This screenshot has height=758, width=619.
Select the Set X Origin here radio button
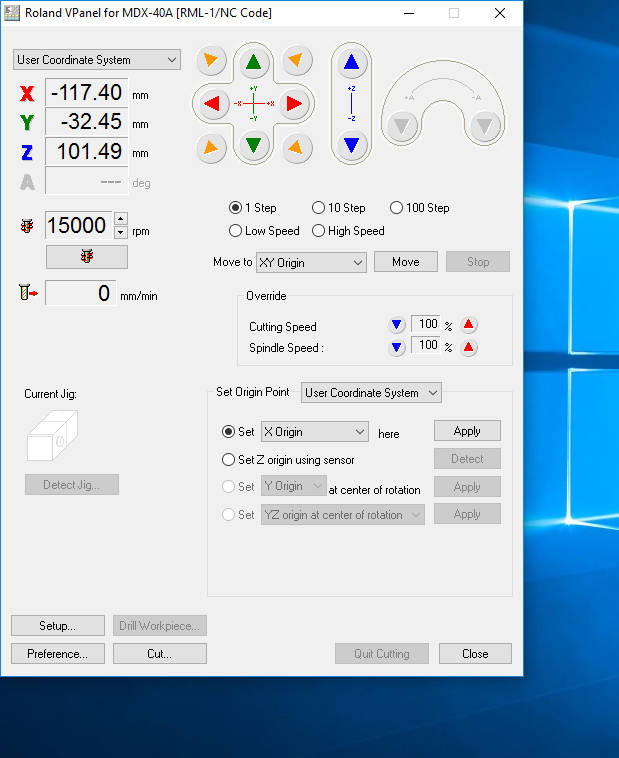click(228, 432)
